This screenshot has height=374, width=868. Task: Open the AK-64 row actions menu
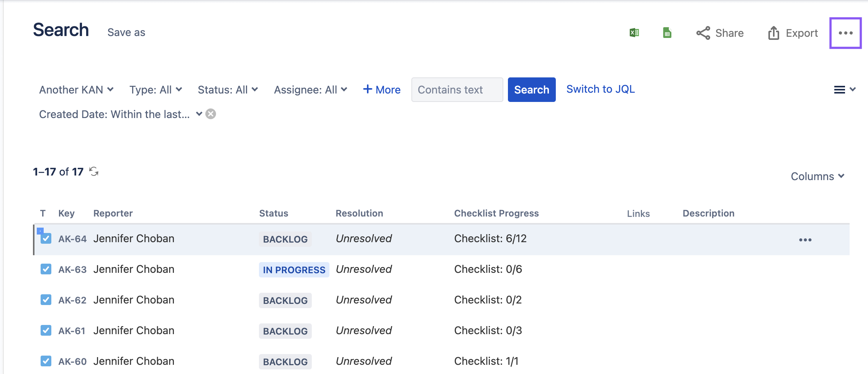pos(805,240)
